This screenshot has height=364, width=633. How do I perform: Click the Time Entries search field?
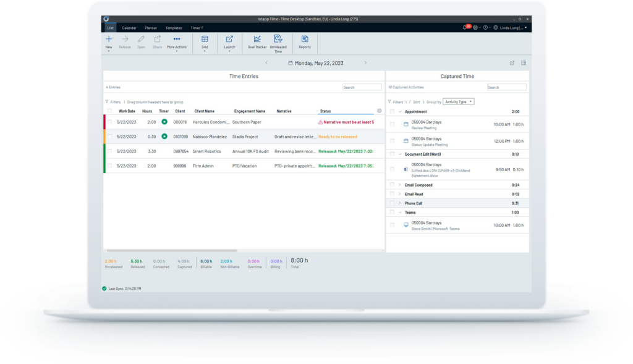362,87
